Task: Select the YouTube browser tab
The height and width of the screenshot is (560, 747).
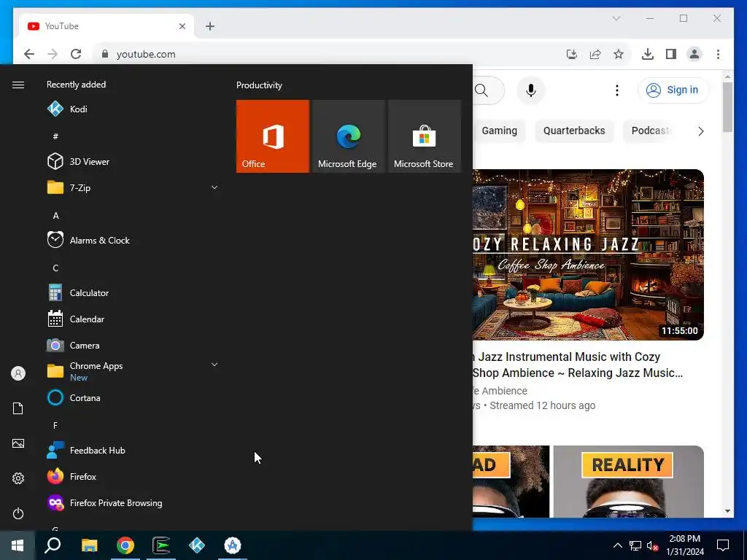Action: (107, 26)
